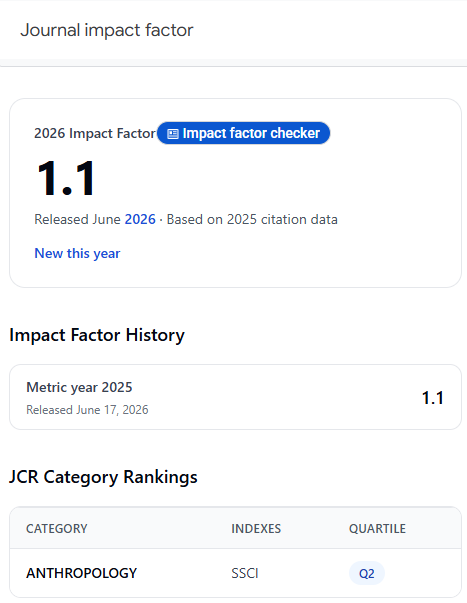The height and width of the screenshot is (603, 467).
Task: Click the QUARTILE column header
Action: click(377, 528)
